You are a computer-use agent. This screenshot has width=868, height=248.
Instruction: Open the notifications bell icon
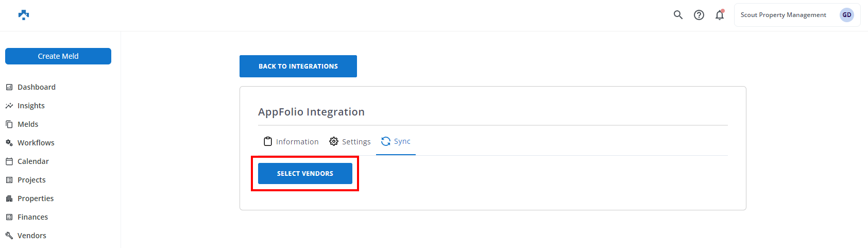click(x=720, y=15)
